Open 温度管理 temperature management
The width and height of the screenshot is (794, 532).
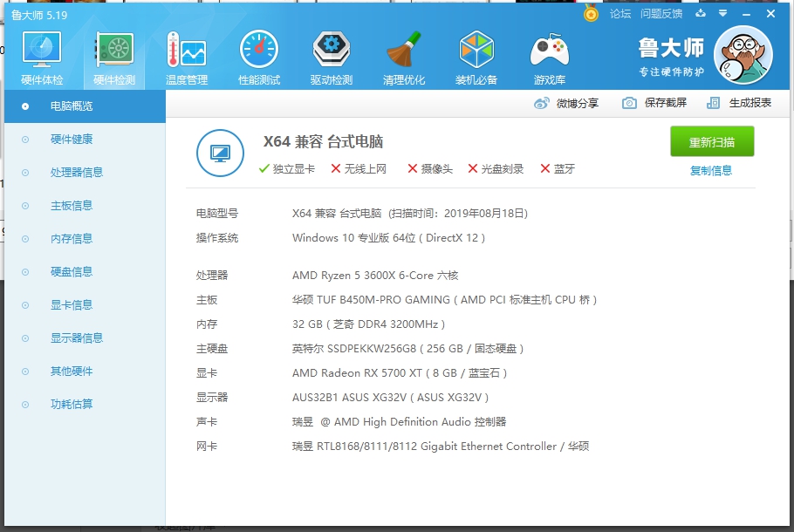pyautogui.click(x=185, y=55)
